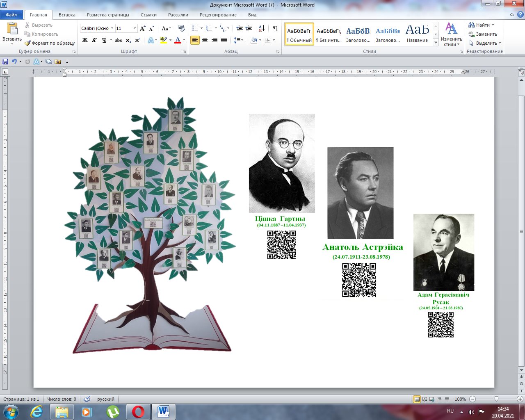Click multilevel list icon
Image resolution: width=525 pixels, height=420 pixels.
(223, 28)
